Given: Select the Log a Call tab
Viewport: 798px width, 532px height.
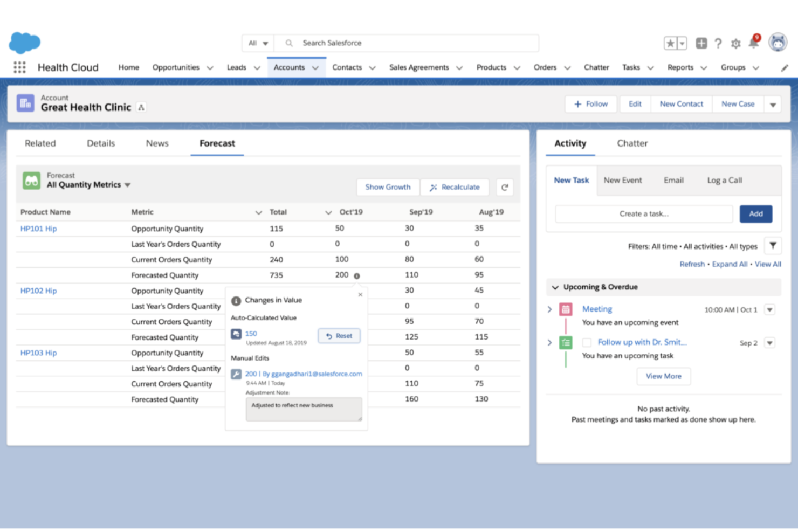Looking at the screenshot, I should [x=725, y=181].
